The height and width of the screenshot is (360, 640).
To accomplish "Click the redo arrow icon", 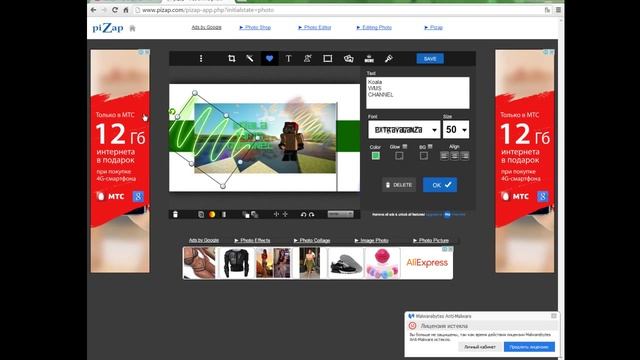I will click(x=311, y=214).
